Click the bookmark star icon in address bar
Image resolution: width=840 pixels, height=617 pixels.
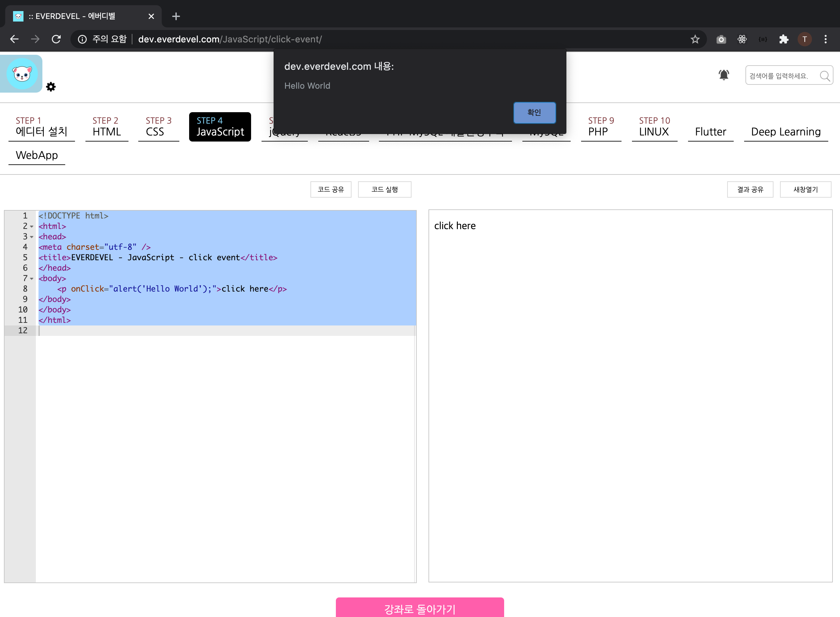(x=695, y=38)
